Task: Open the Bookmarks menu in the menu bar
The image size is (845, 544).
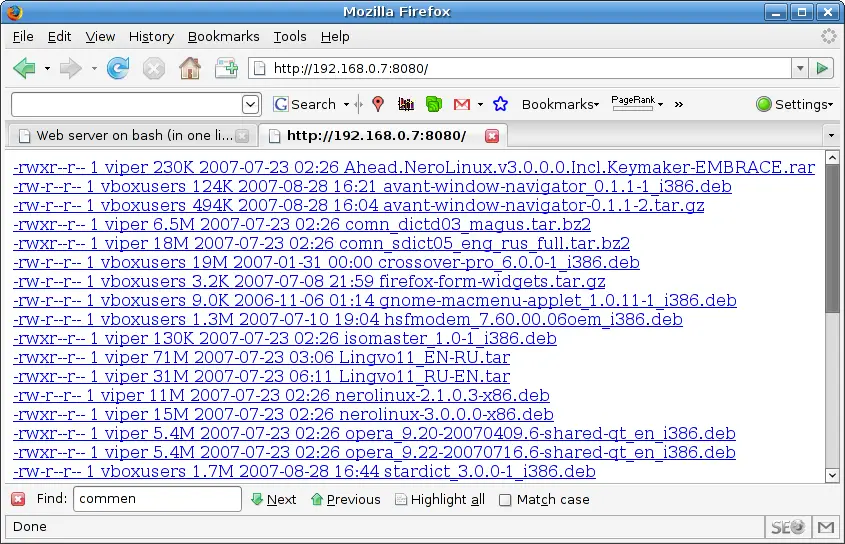Action: click(223, 36)
